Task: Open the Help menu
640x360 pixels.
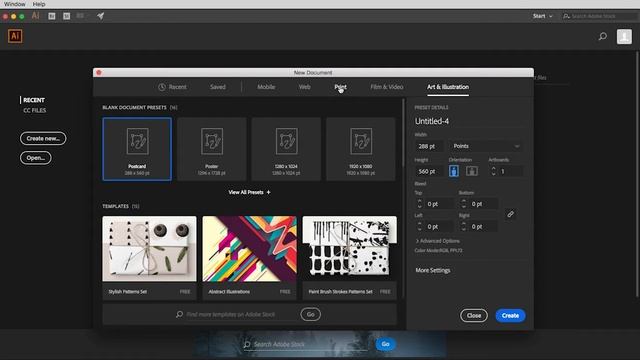Action: click(x=39, y=4)
